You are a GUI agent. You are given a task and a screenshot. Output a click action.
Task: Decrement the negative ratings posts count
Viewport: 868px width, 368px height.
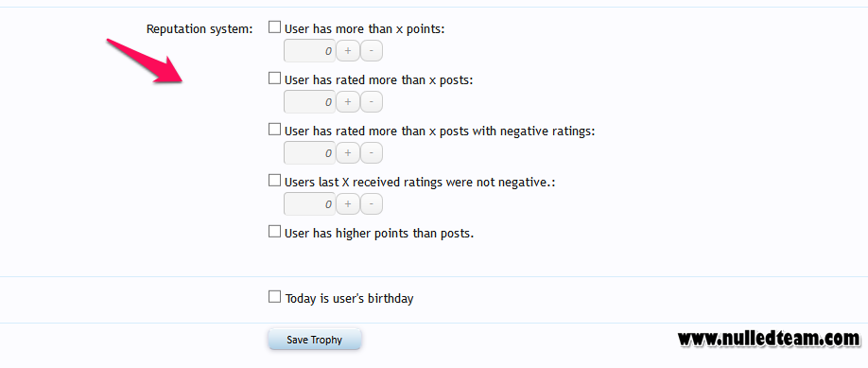point(372,153)
